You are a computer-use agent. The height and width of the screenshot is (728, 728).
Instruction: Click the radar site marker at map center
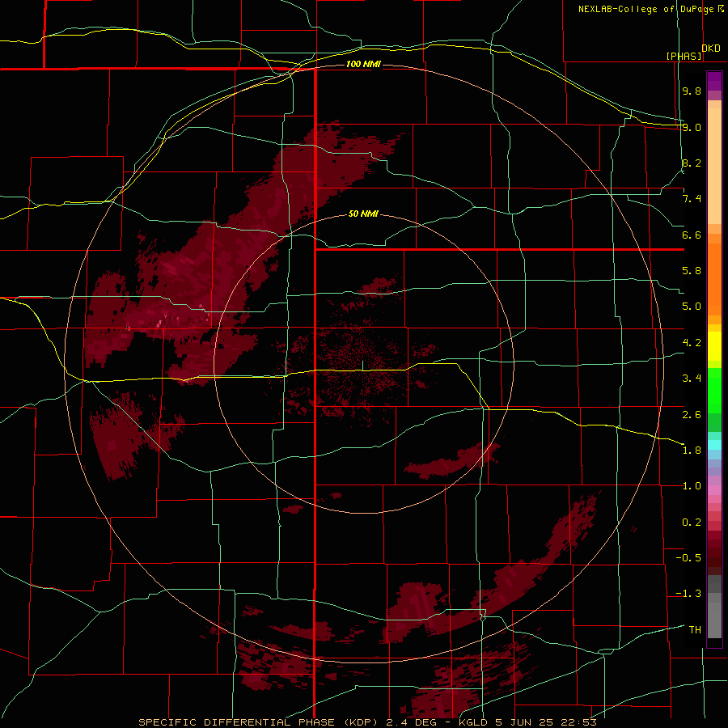tap(363, 365)
